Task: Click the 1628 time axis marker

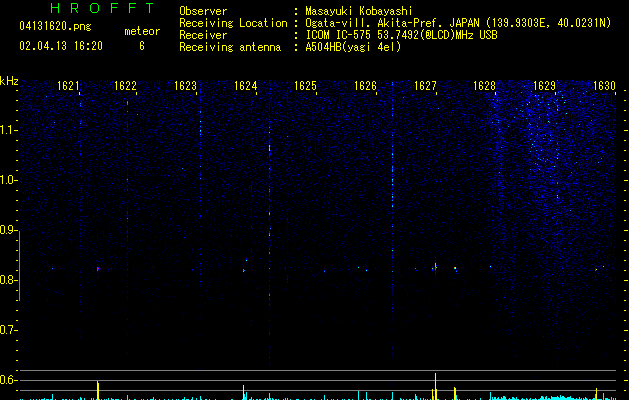Action: coord(484,86)
